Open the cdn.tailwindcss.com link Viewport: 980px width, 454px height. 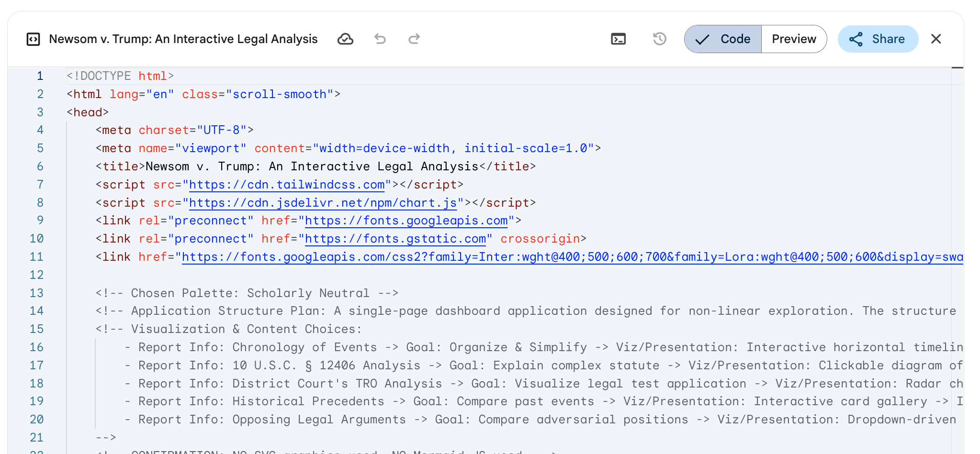click(x=287, y=185)
